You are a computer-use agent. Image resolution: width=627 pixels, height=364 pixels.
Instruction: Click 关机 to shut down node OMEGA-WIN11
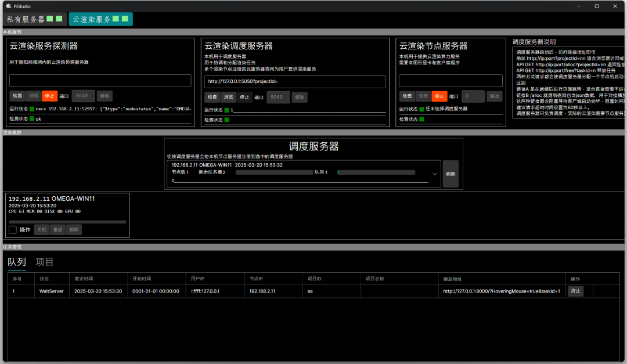click(41, 229)
